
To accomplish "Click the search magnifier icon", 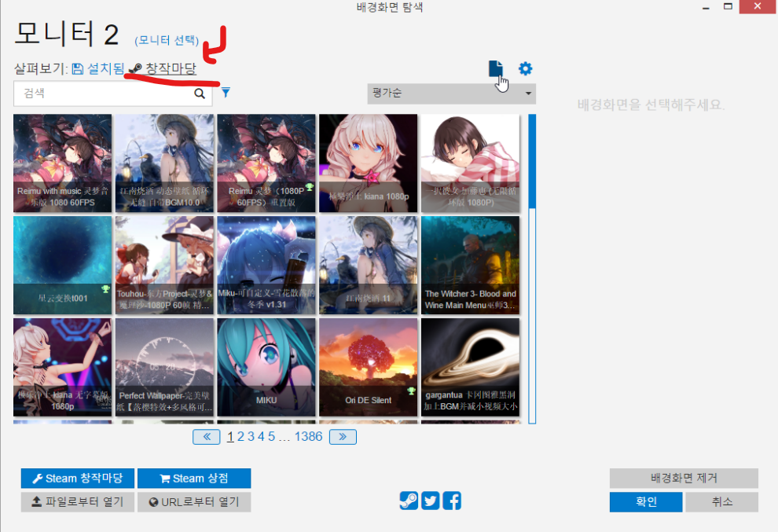I will pyautogui.click(x=200, y=94).
